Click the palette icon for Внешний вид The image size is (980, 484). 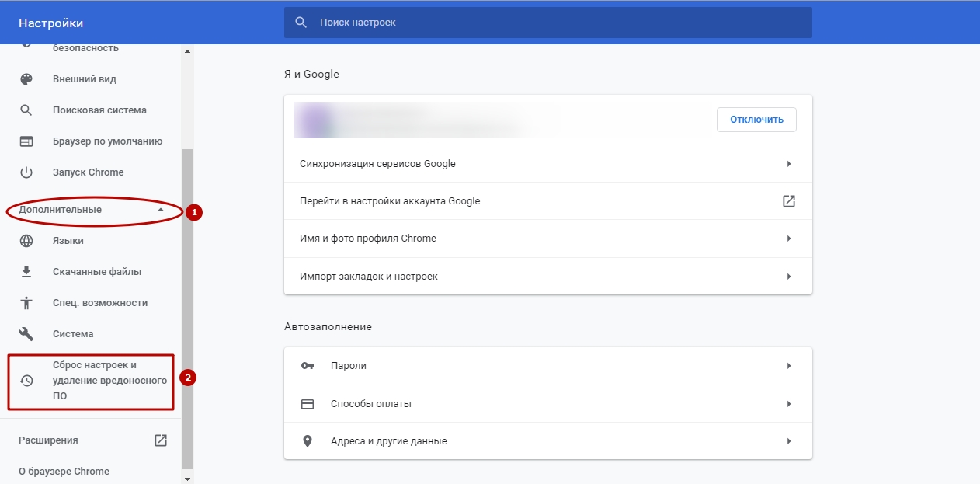click(26, 79)
